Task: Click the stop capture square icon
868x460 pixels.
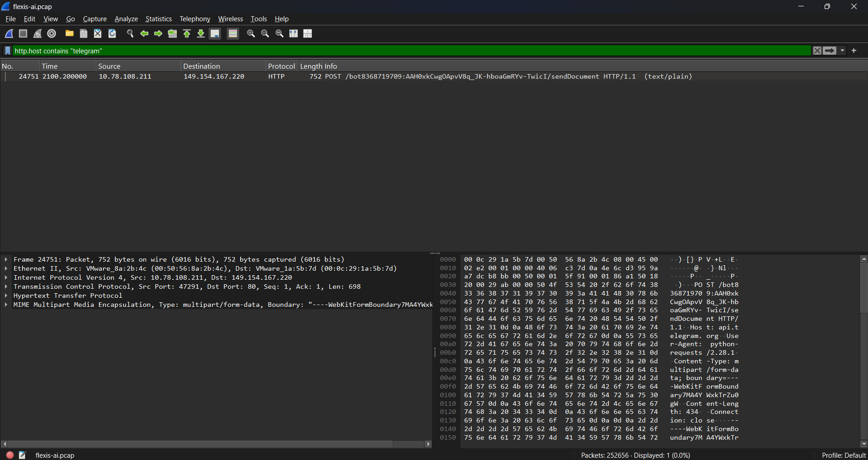Action: (23, 33)
